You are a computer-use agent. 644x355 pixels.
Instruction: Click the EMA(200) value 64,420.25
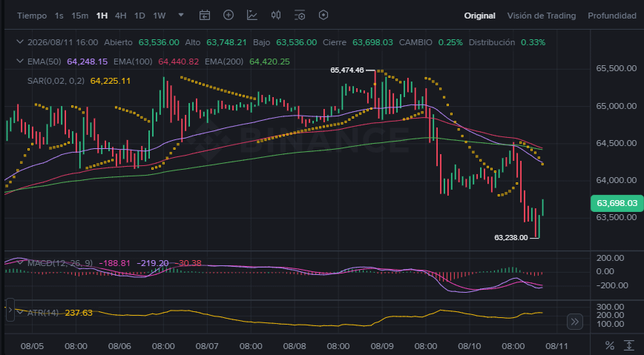tap(269, 62)
